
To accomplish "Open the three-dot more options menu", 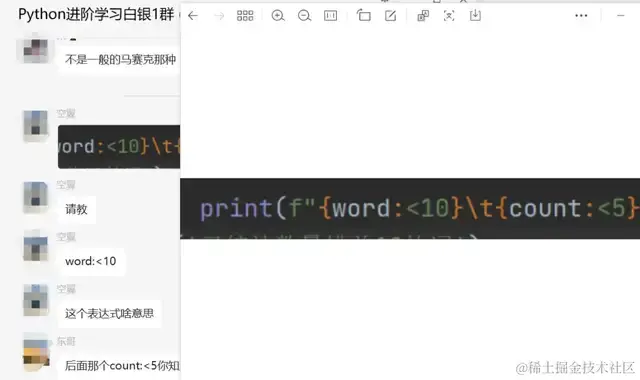I will pos(581,16).
